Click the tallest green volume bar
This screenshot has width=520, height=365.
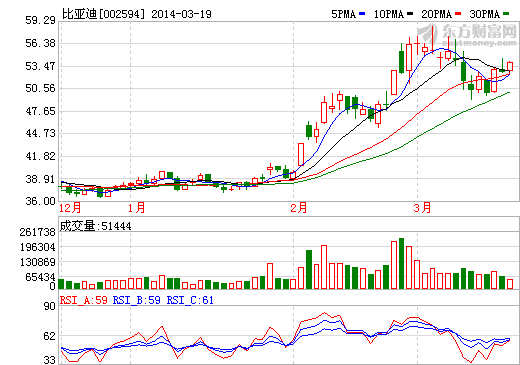[x=401, y=263]
